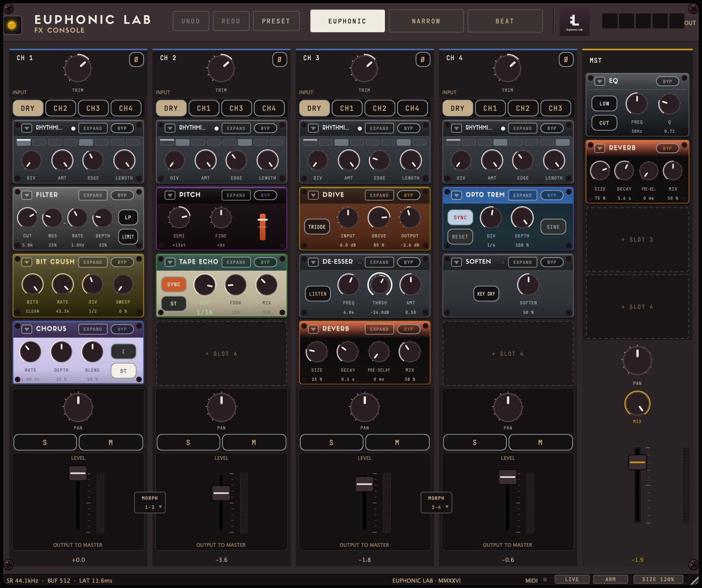
Task: Enable LIMIT on the CH 1 Filter
Action: pyautogui.click(x=128, y=237)
